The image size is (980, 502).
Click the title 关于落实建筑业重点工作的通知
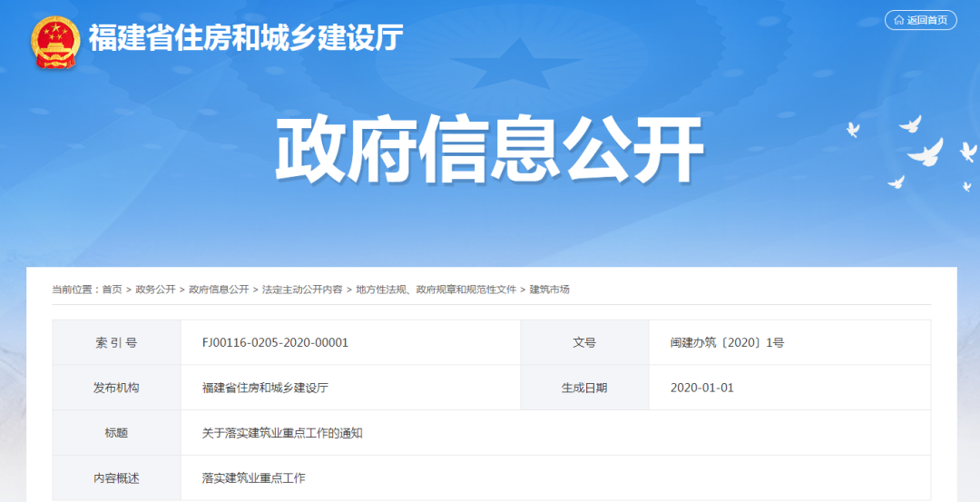click(282, 433)
